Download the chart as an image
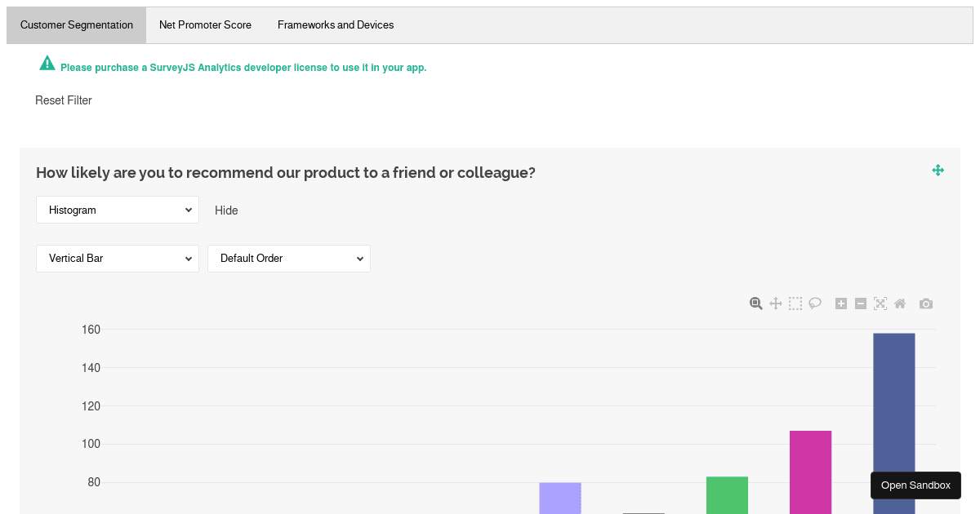The width and height of the screenshot is (980, 514). click(926, 303)
